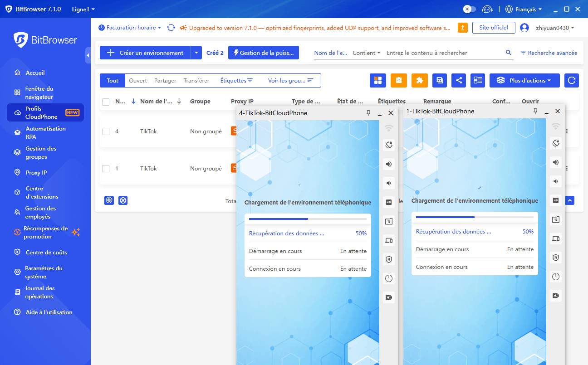
Task: Click the orange puzzle extension icon
Action: pyautogui.click(x=420, y=80)
